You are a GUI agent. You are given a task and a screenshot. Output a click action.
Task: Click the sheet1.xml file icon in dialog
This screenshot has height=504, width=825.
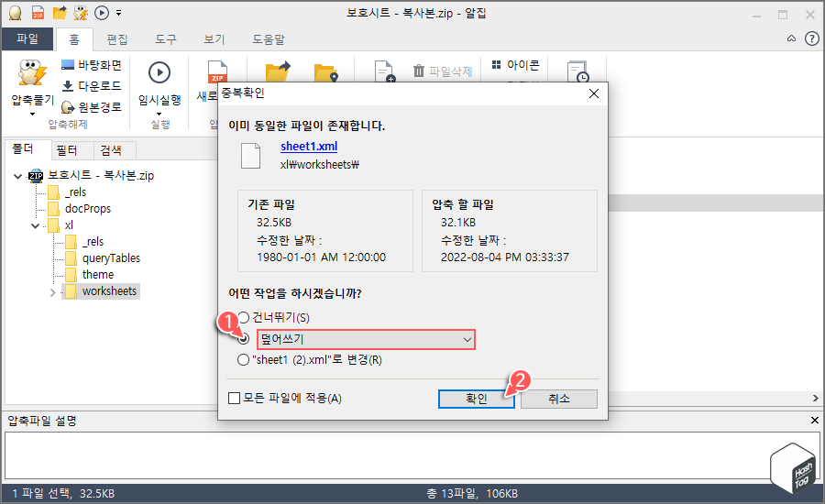(x=250, y=155)
